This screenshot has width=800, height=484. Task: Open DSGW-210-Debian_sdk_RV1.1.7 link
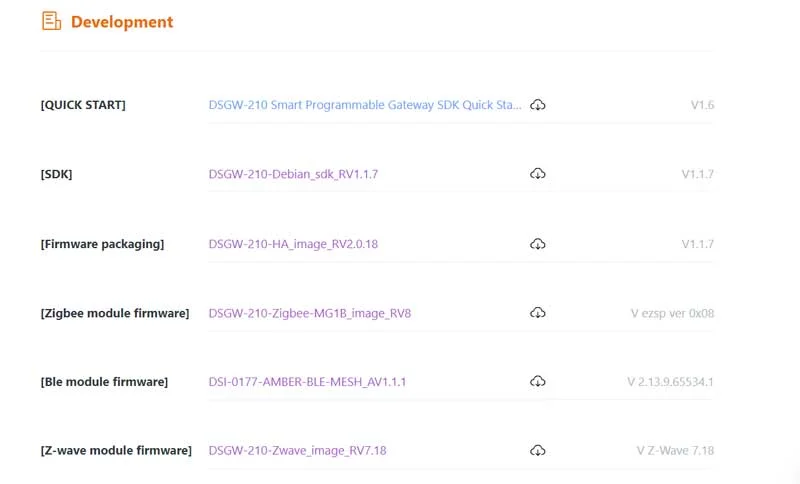(x=293, y=174)
